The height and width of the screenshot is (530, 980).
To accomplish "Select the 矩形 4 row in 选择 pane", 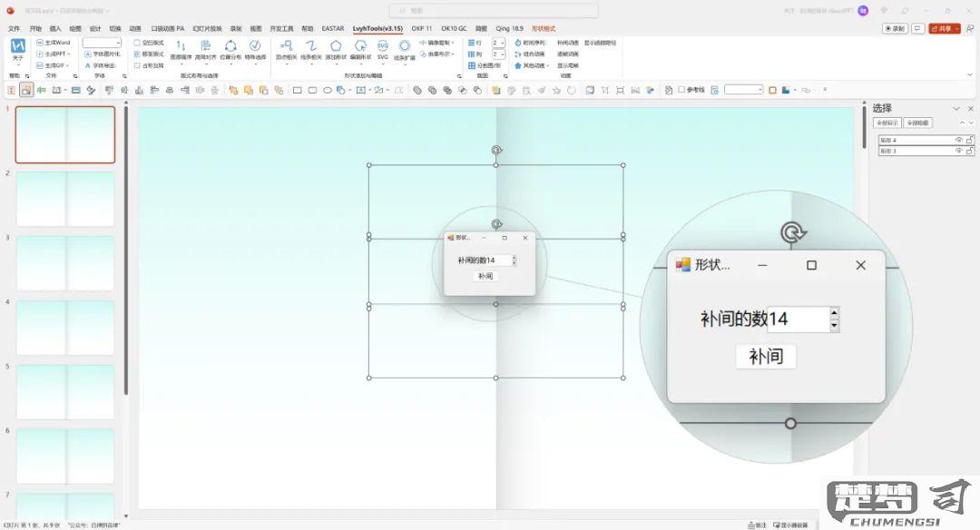I will (926, 140).
